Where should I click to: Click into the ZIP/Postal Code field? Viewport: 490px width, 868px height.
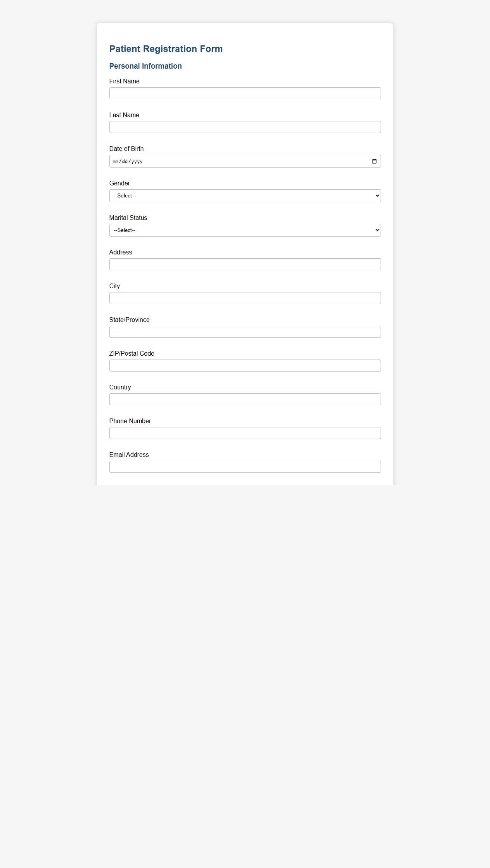(x=245, y=365)
